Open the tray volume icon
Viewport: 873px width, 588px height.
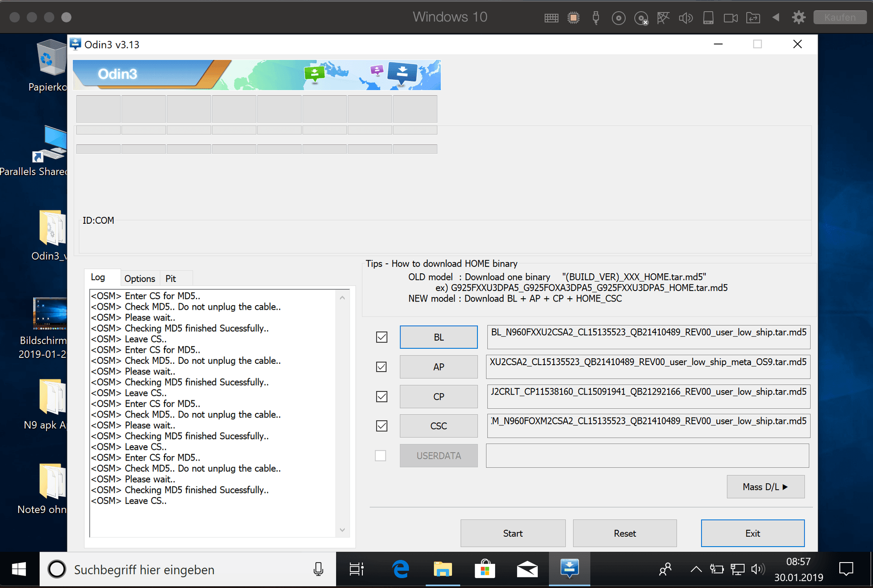tap(758, 569)
